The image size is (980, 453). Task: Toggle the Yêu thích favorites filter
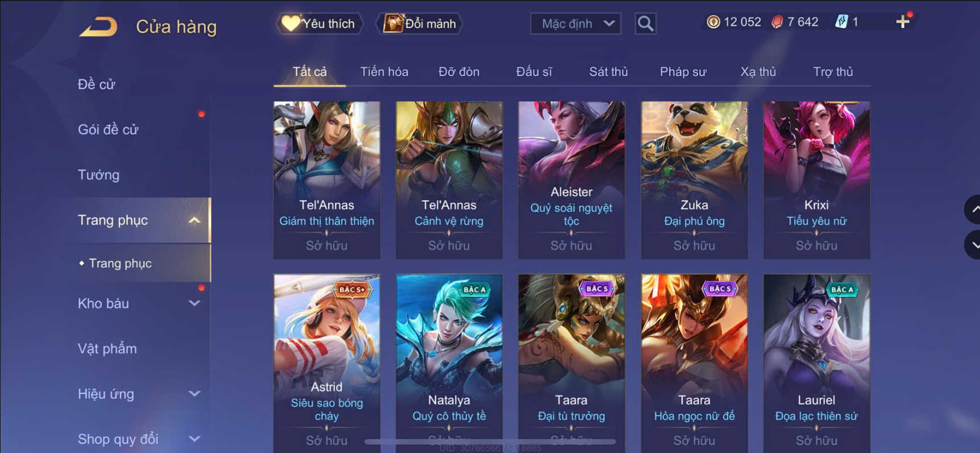click(319, 23)
